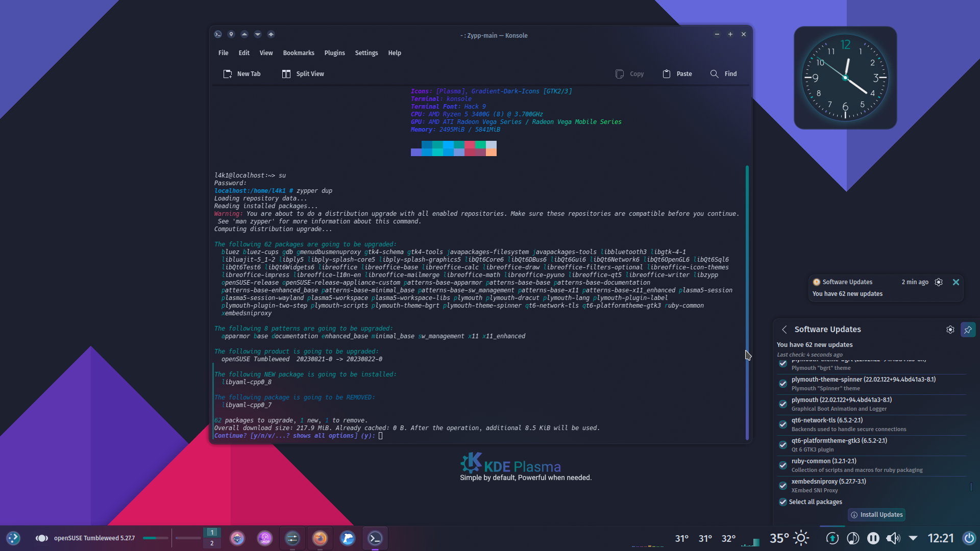Open the Dolphin file manager from taskbar
The width and height of the screenshot is (980, 551).
pyautogui.click(x=348, y=538)
